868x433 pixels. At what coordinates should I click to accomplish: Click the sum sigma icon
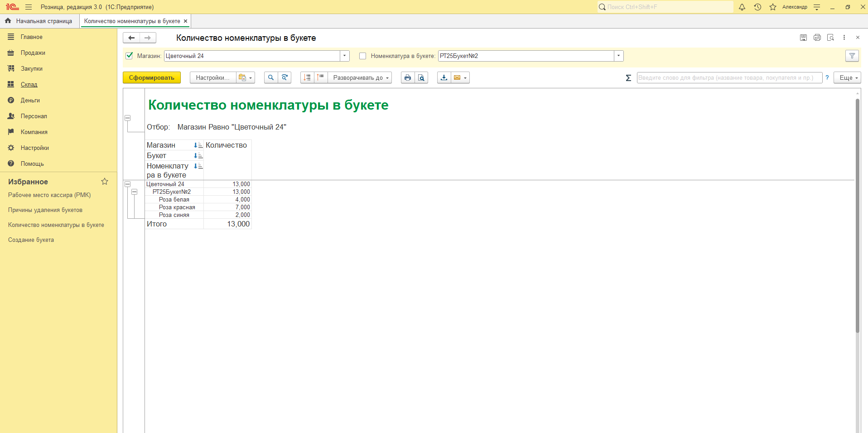(628, 78)
